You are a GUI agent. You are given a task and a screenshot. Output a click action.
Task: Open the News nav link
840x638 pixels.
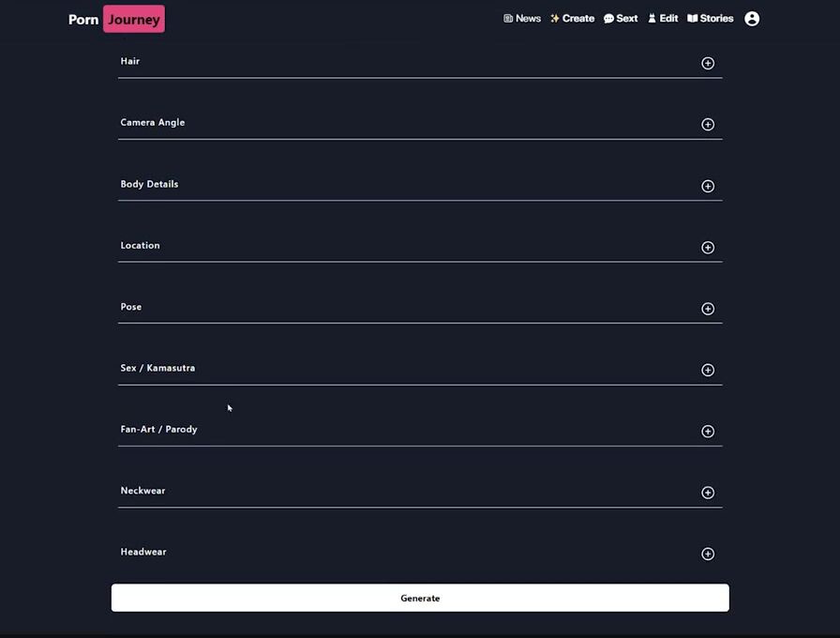(x=522, y=19)
